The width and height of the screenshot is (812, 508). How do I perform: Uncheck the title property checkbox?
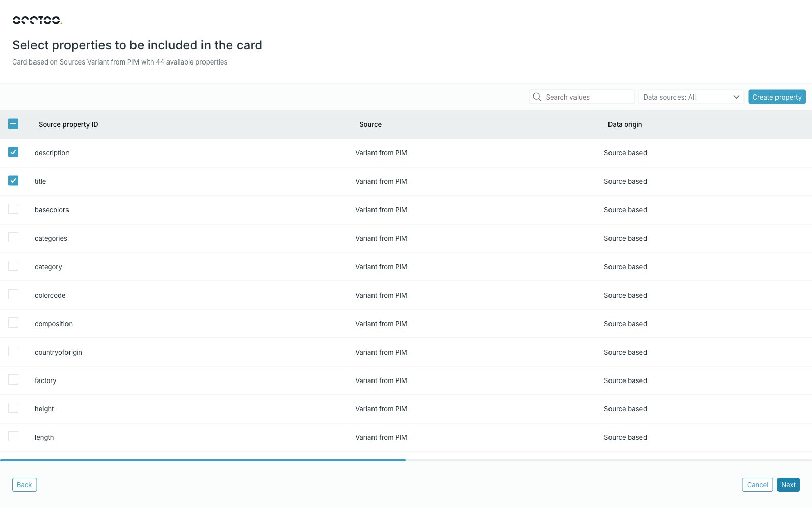(x=13, y=180)
